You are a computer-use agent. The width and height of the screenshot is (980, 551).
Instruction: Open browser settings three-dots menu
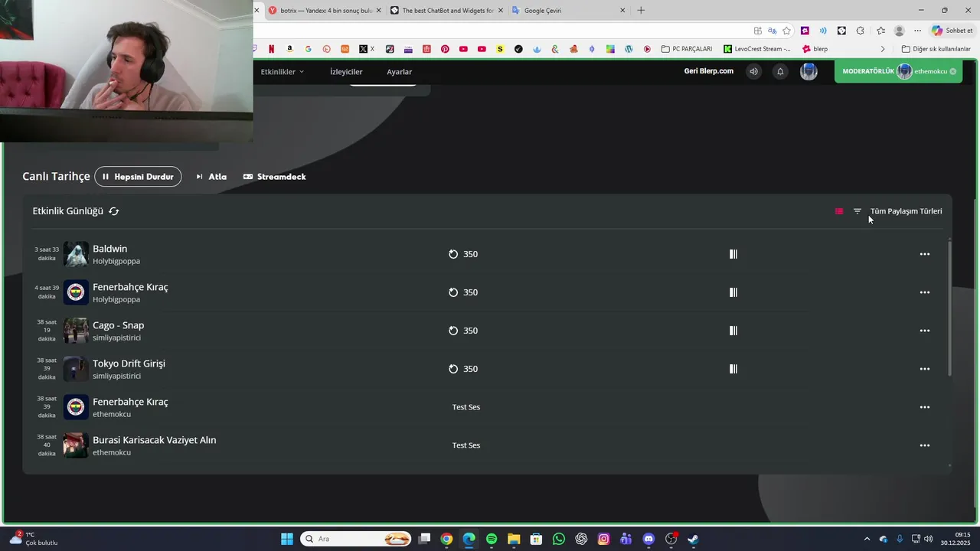(917, 31)
